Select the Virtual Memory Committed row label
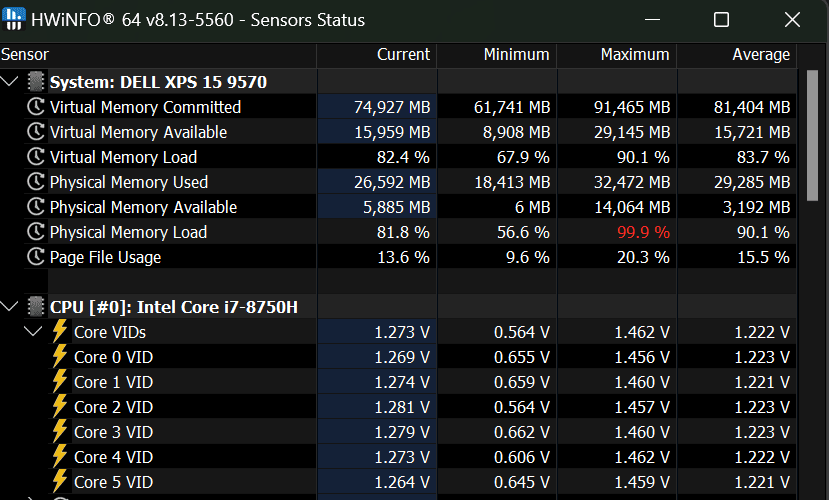The height and width of the screenshot is (500, 829). point(145,107)
